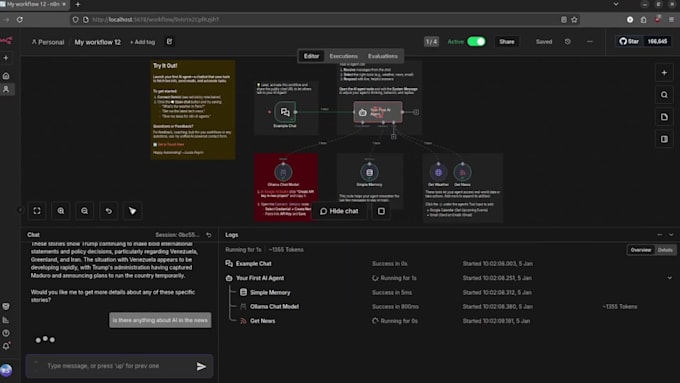Screen dimensions: 680x383
Task: Click plus connector below AI Agent tool port
Action: (x=393, y=137)
